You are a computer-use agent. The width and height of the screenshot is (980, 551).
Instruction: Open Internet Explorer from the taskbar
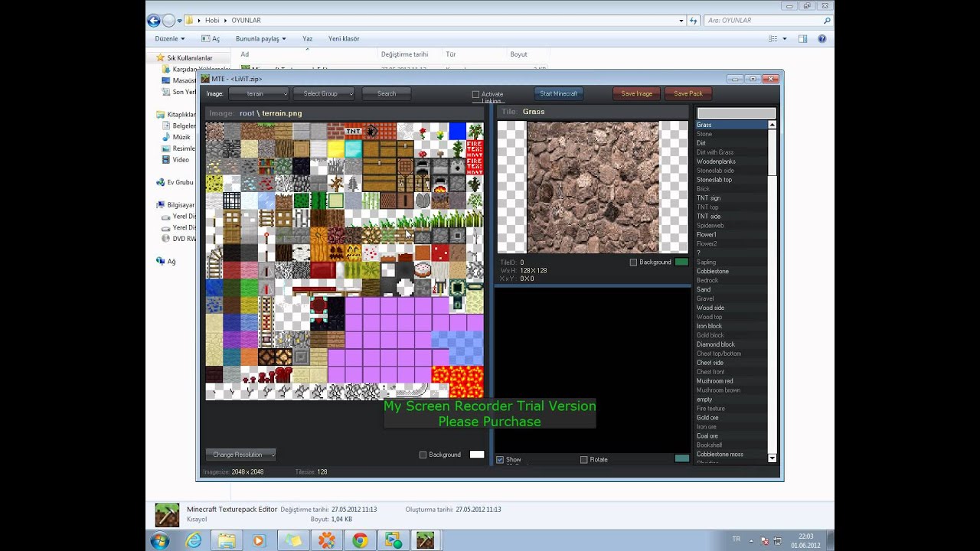coord(194,541)
